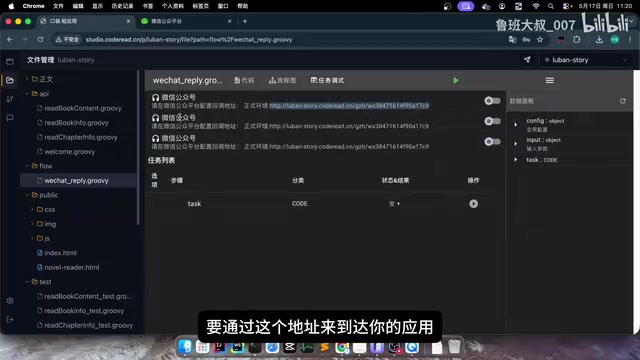Open the Chrome three-dot menu
This screenshot has width=640, height=360.
pos(630,40)
